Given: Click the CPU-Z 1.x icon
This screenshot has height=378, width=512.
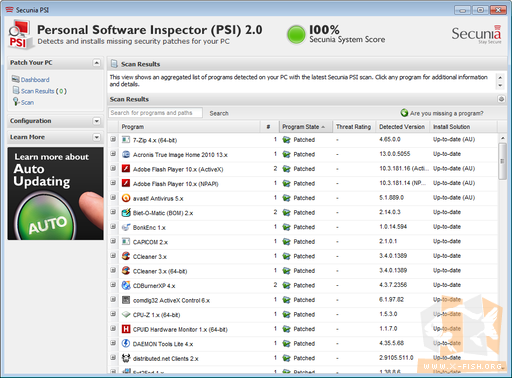Looking at the screenshot, I should click(x=126, y=314).
